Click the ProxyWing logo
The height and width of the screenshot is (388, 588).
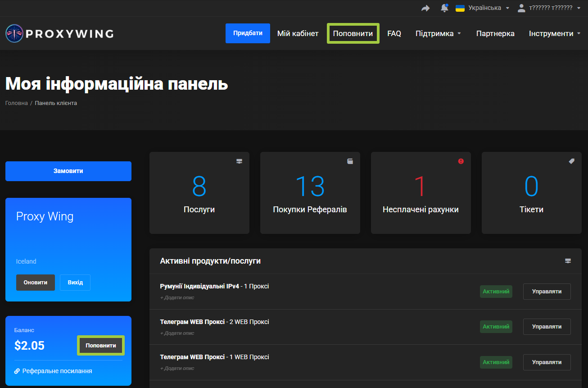[59, 33]
